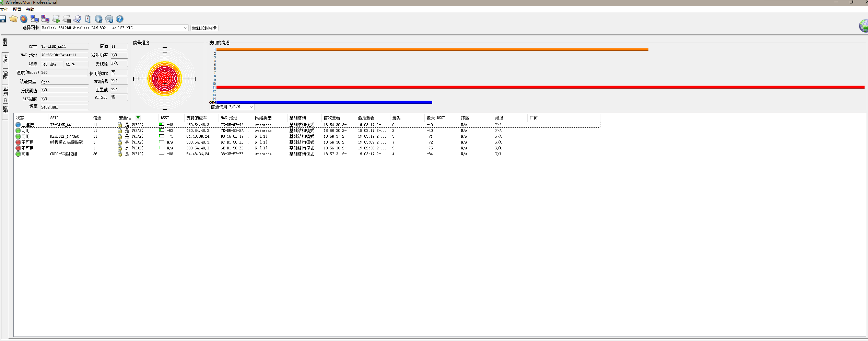Sort by the SSID column header
Viewport: 868px width, 341px height.
pyautogui.click(x=70, y=118)
